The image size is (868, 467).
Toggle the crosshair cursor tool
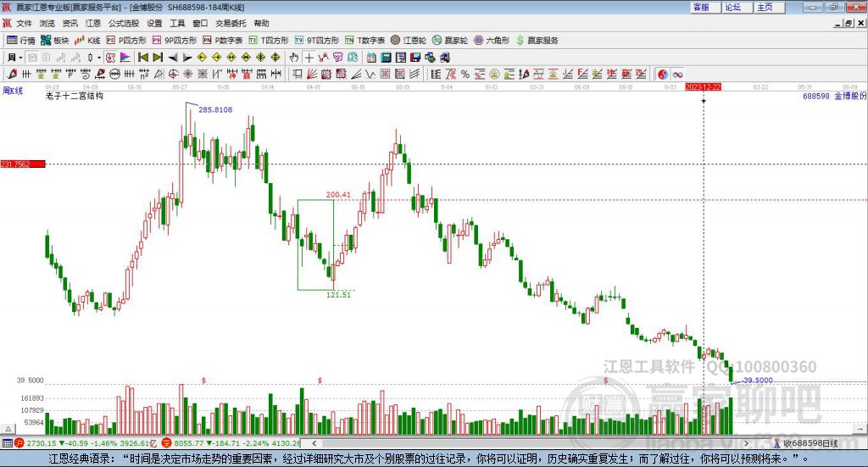pyautogui.click(x=309, y=58)
